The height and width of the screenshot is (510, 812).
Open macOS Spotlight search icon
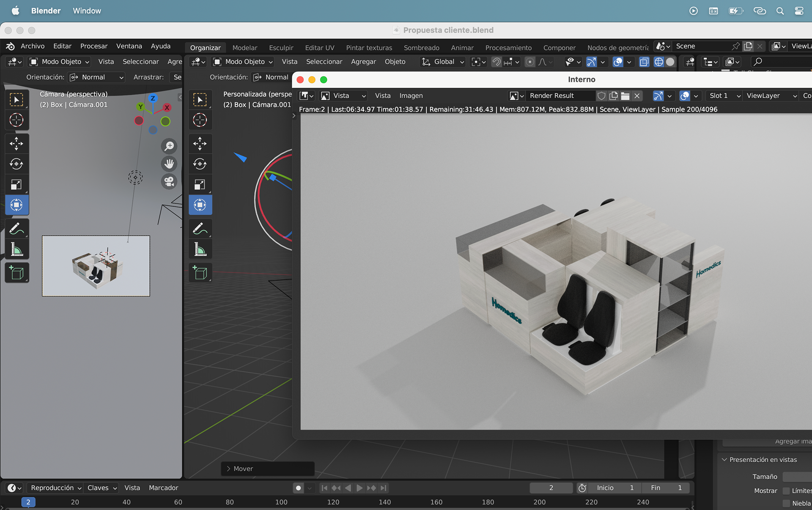coord(780,11)
